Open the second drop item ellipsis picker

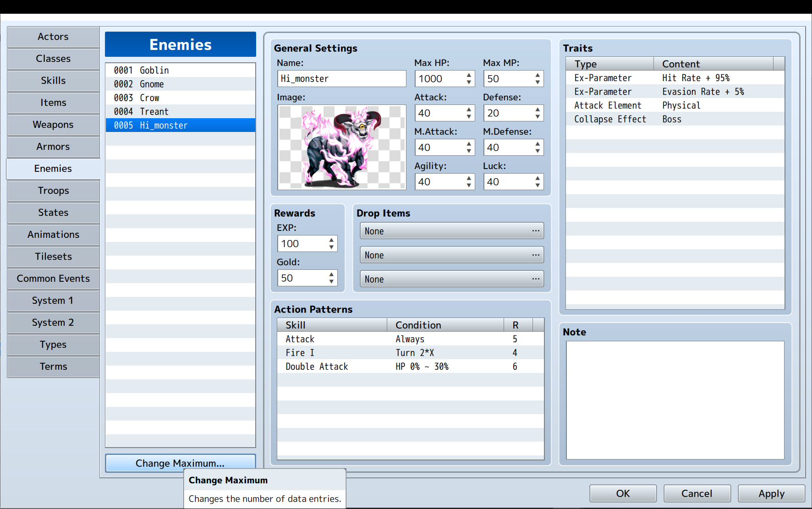click(x=535, y=255)
